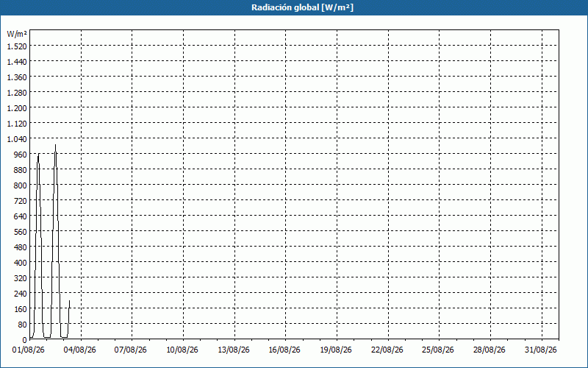Click the 560 y-axis value
The width and height of the screenshot is (588, 368).
[x=21, y=232]
